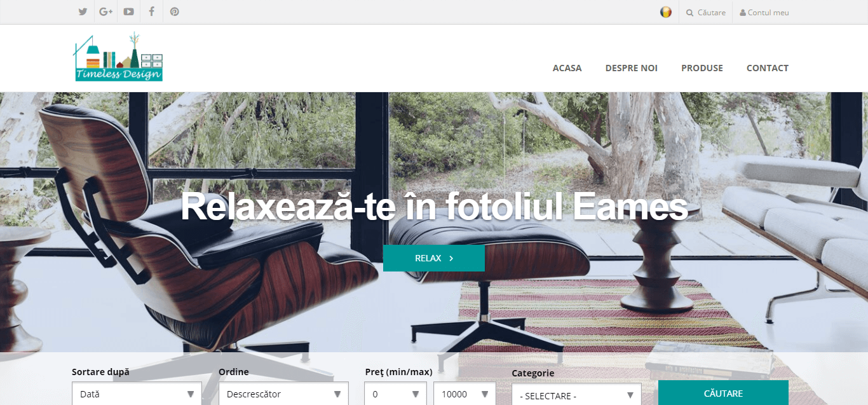868x405 pixels.
Task: Click the teal RELAX button
Action: (434, 258)
